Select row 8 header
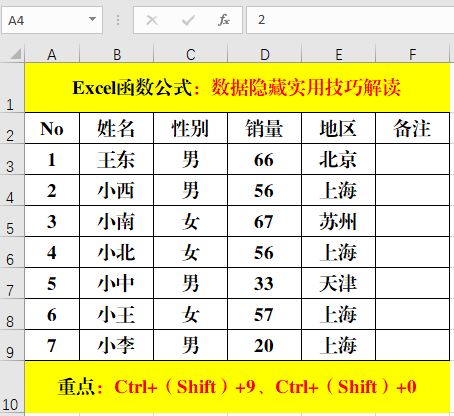Image resolution: width=454 pixels, height=416 pixels. 12,314
